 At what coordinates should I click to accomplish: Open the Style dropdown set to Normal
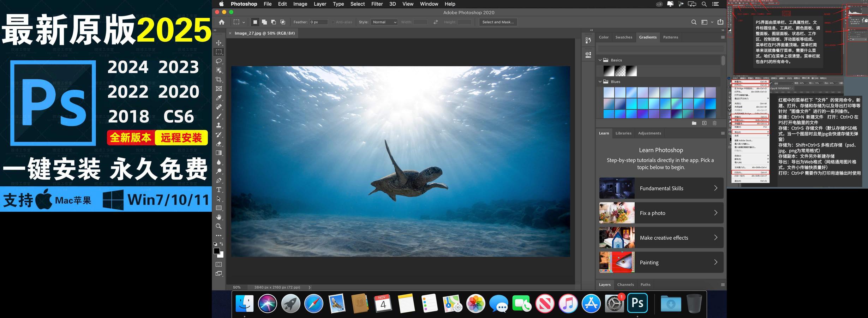pyautogui.click(x=384, y=22)
